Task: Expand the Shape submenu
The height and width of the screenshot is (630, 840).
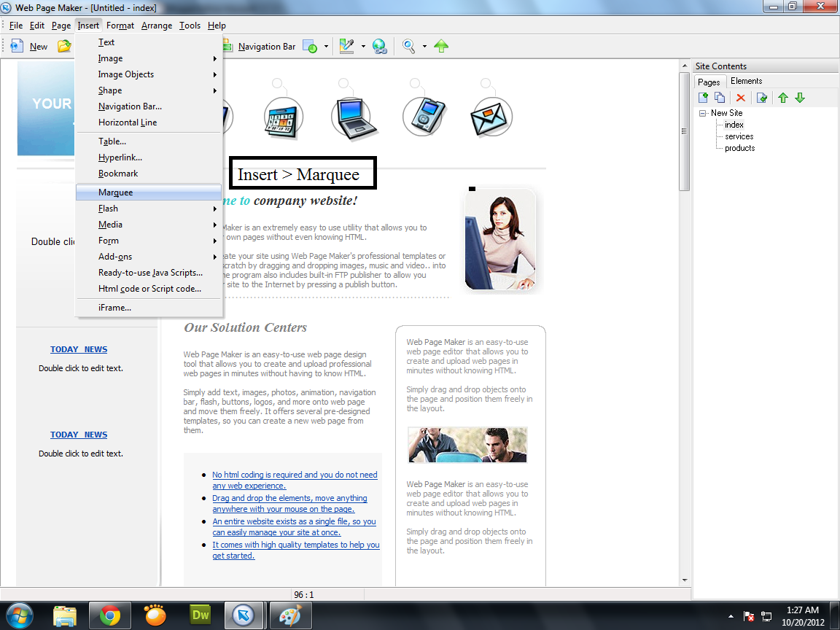Action: pos(149,90)
